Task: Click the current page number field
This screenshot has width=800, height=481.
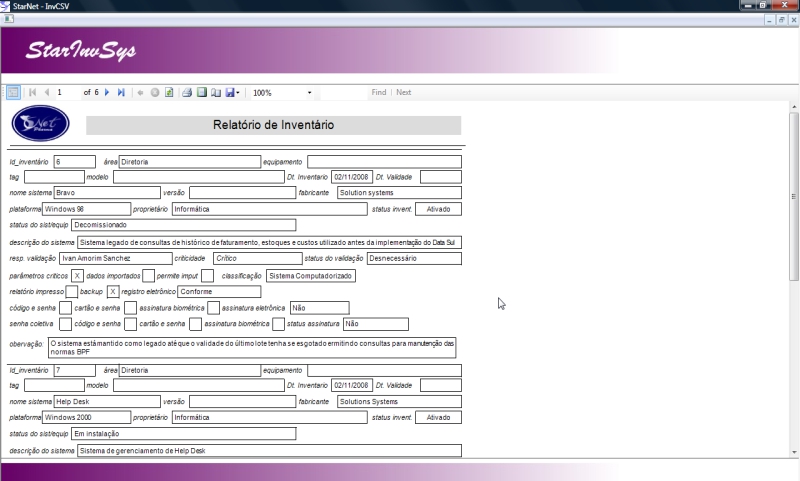Action: tap(66, 93)
